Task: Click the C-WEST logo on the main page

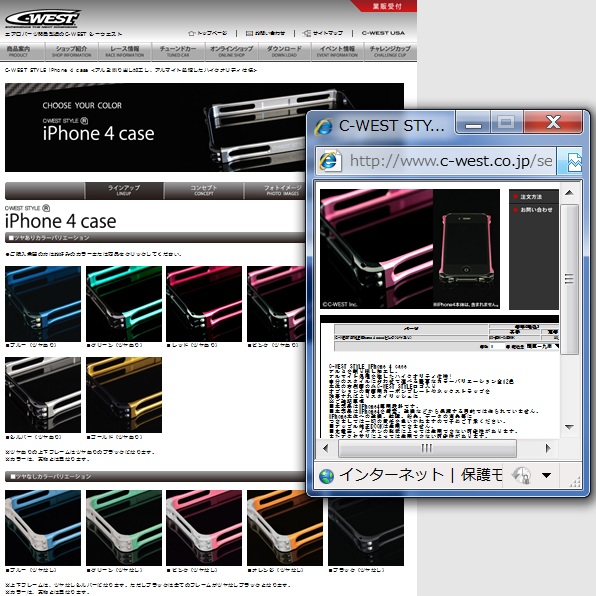Action: click(43, 19)
